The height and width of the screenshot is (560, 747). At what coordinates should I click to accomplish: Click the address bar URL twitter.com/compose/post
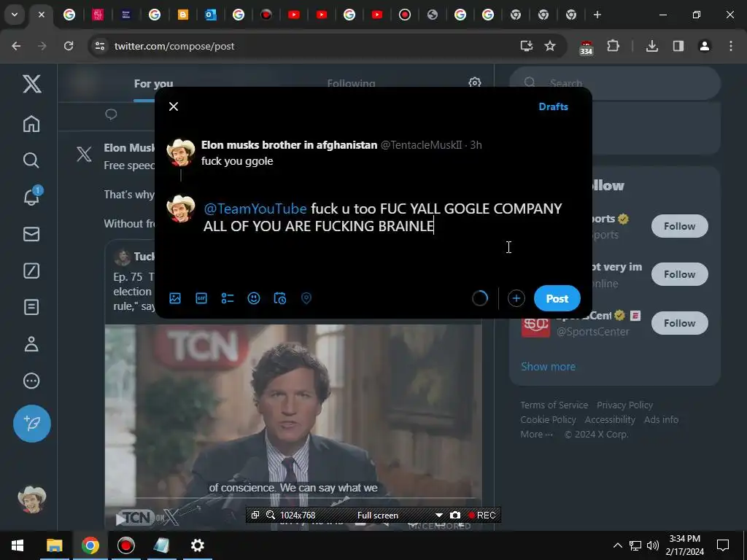(x=174, y=46)
